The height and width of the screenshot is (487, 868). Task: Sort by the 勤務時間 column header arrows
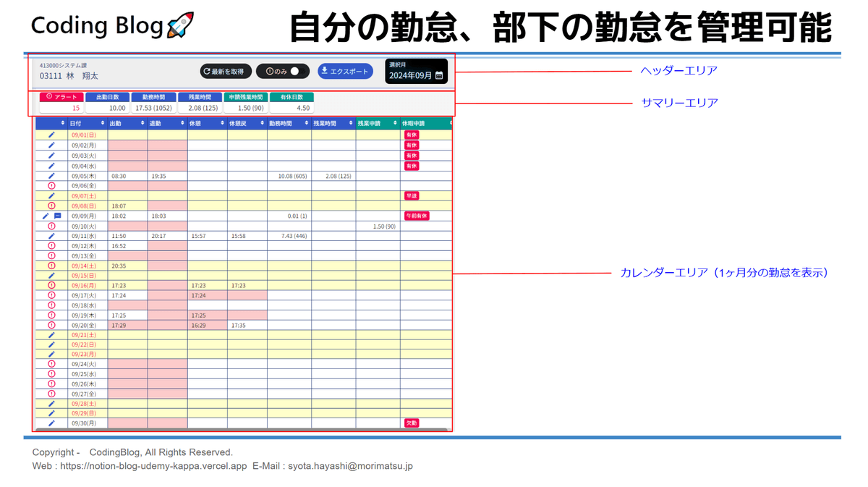307,124
